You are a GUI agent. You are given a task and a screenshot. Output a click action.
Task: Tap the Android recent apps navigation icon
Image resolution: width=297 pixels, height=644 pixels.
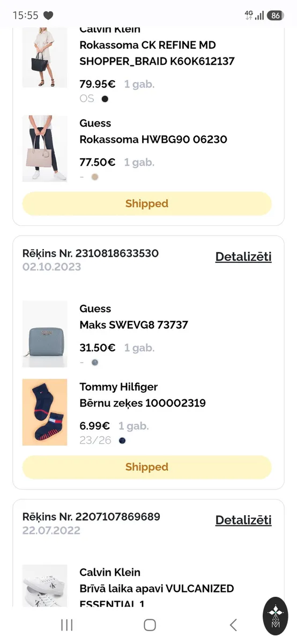coord(67,625)
